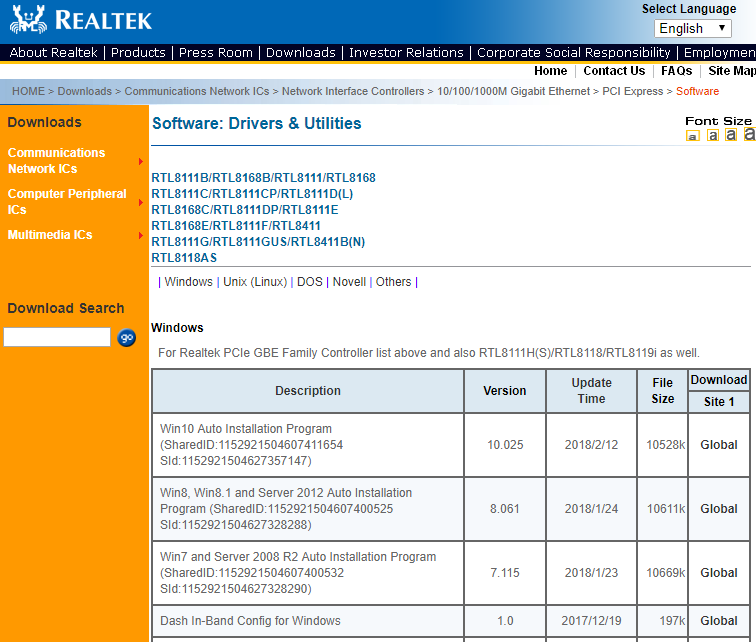The image size is (756, 642).
Task: Focus the Download Search input field
Action: (x=57, y=337)
